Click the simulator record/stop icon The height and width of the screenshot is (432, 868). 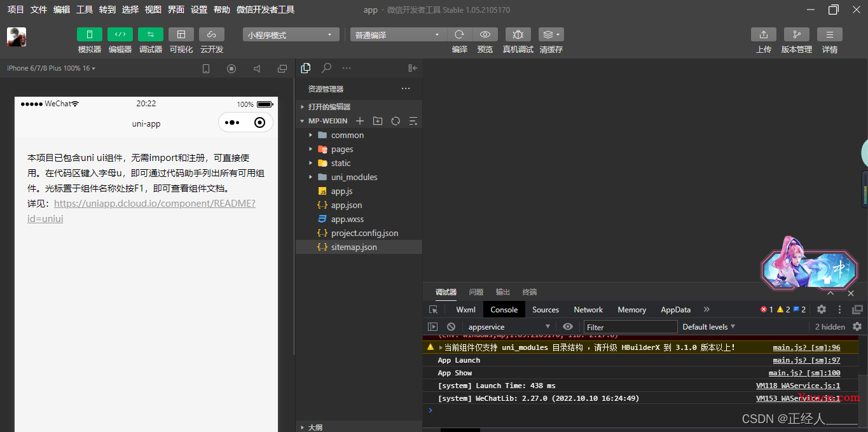pos(231,69)
